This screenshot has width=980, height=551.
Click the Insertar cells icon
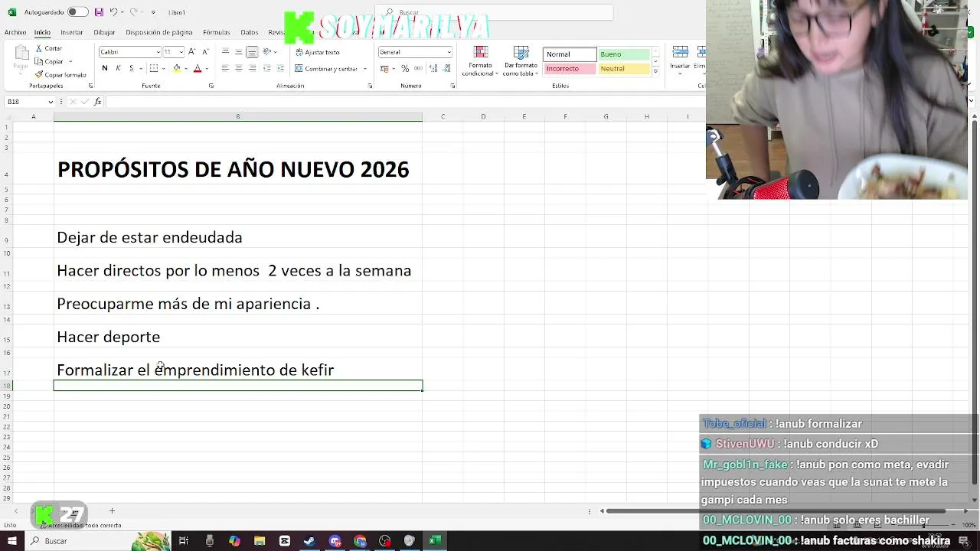coord(680,52)
